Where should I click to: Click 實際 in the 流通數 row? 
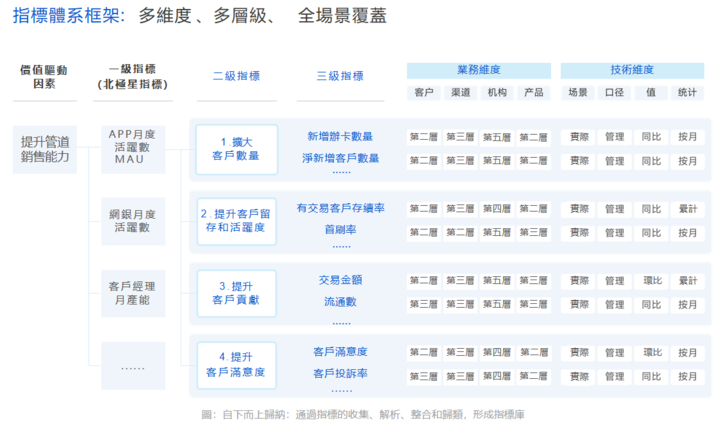(x=579, y=304)
